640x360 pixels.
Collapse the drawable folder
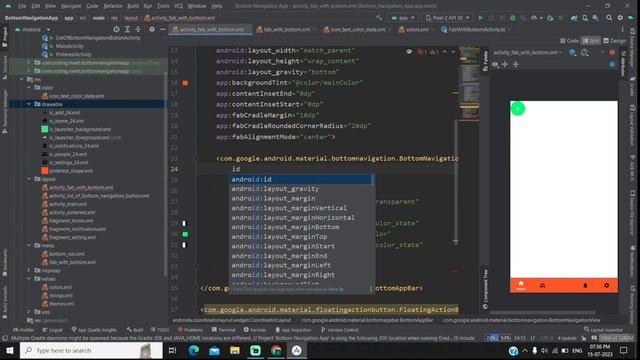coord(29,104)
